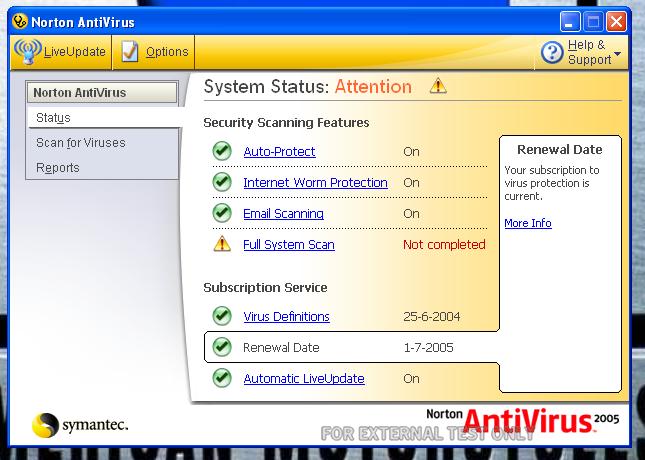Click the Norton AntiVirus sidebar header
Image resolution: width=645 pixels, height=460 pixels.
click(102, 93)
